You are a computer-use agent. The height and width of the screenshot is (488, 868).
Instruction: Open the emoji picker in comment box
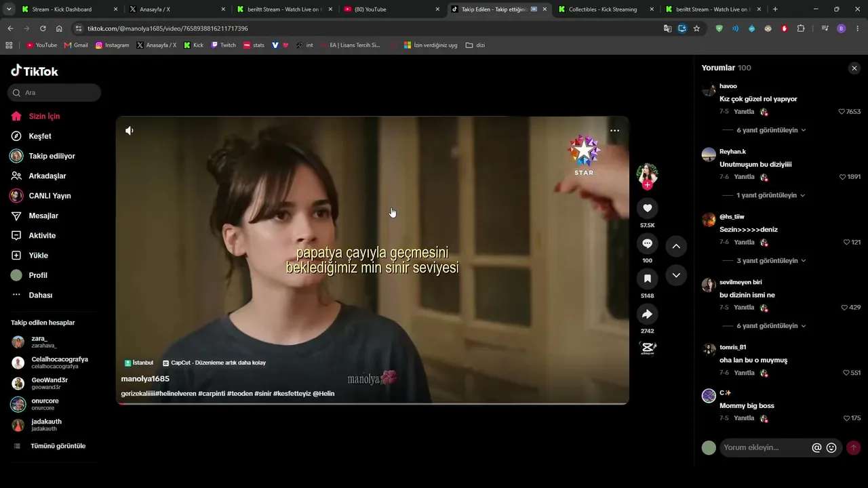tap(831, 447)
